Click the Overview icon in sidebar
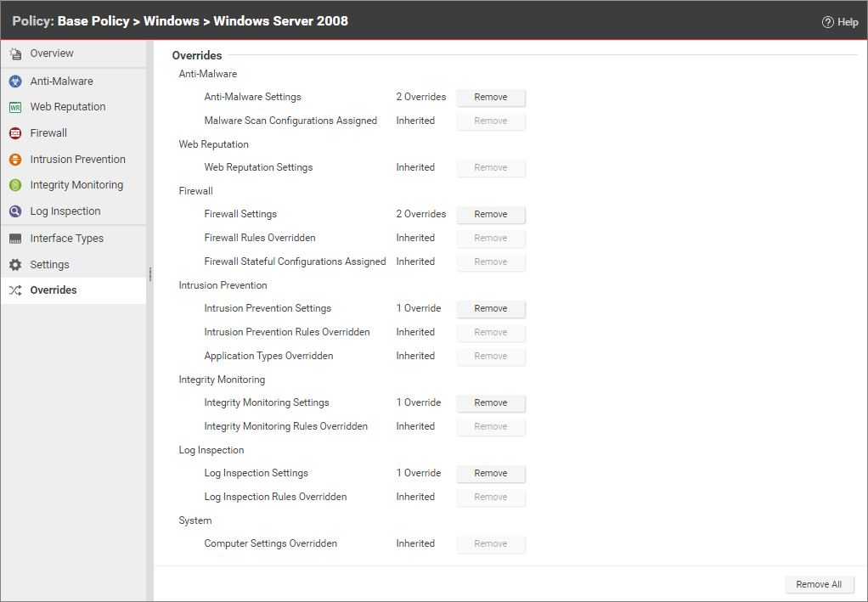 (x=15, y=53)
